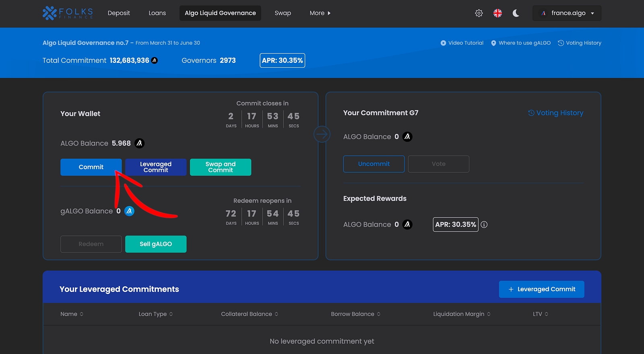Click the APR info icon in Expected Rewards
This screenshot has width=644, height=354.
tap(484, 225)
